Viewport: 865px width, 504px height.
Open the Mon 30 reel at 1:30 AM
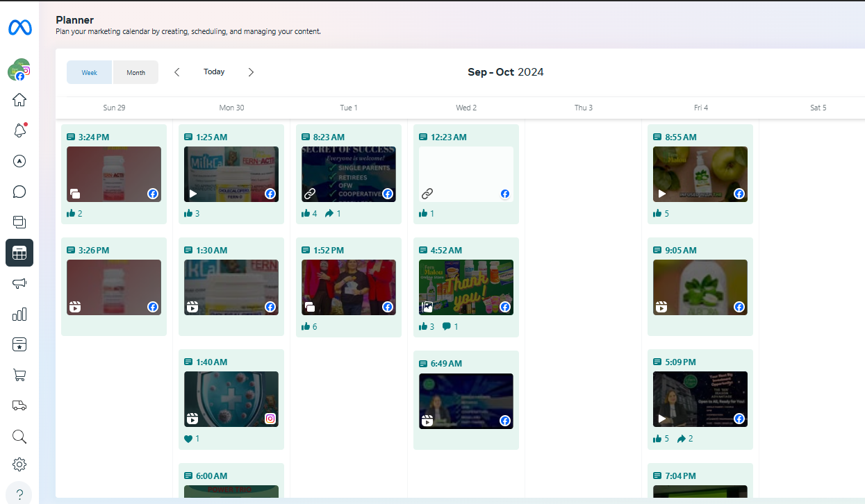231,287
